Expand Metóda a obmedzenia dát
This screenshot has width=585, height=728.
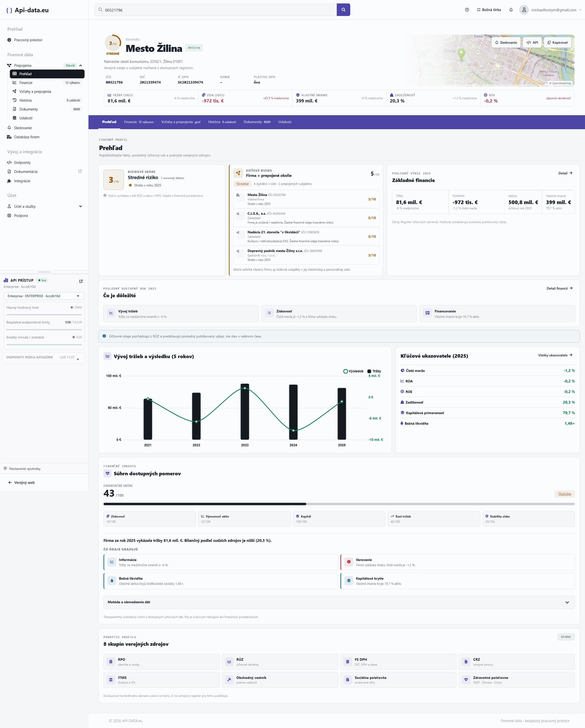[339, 602]
